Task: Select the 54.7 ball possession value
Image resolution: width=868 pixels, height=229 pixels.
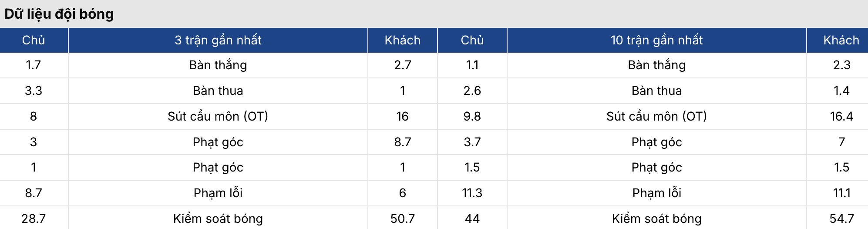Action: [x=841, y=219]
